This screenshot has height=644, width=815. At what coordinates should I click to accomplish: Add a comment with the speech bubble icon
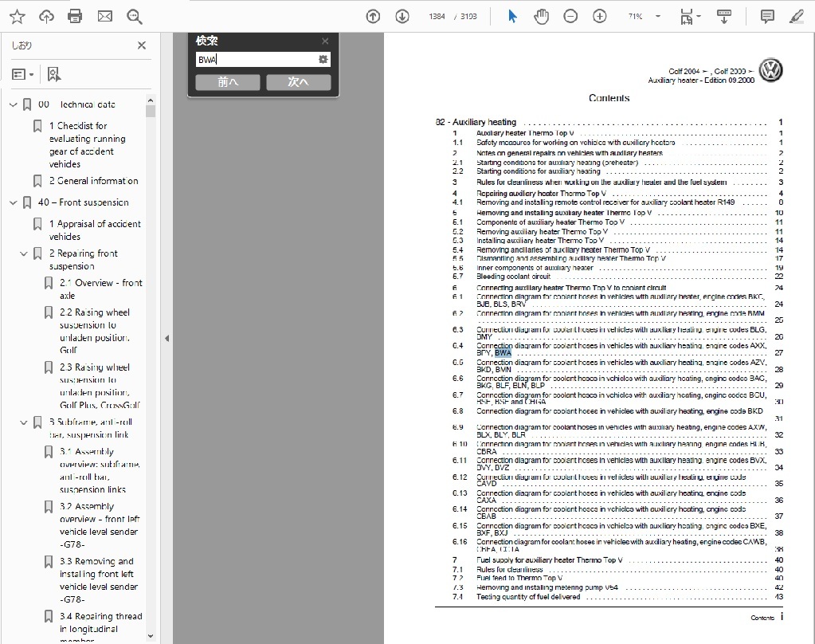point(767,17)
